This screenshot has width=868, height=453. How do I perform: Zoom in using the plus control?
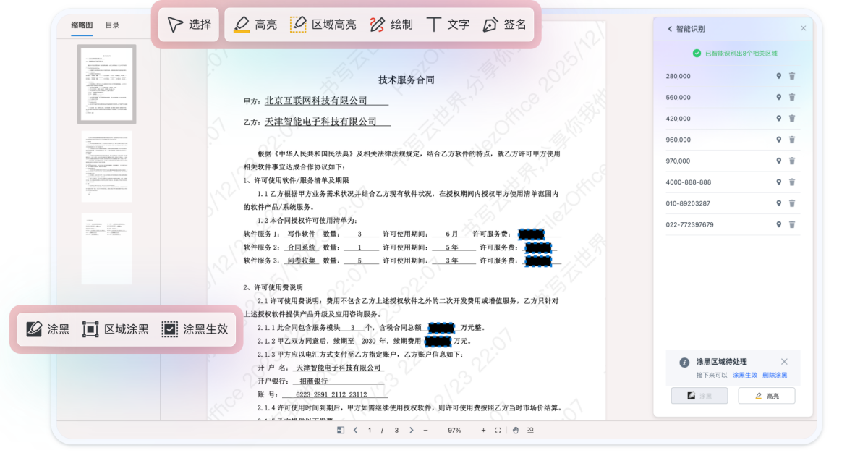click(x=483, y=429)
